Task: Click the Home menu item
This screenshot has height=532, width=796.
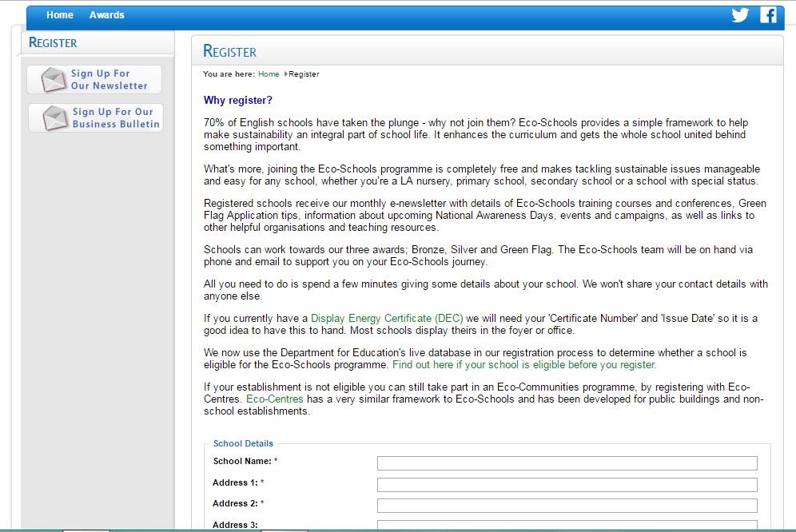Action: click(60, 15)
